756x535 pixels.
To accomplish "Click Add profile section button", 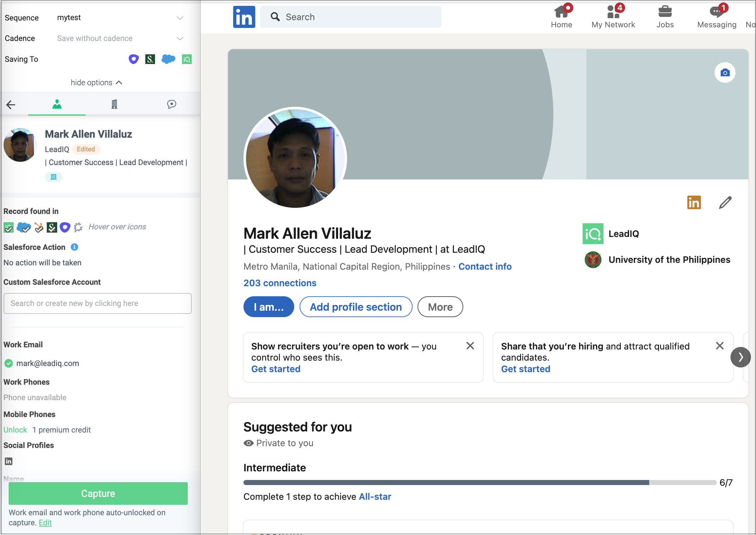I will point(356,307).
